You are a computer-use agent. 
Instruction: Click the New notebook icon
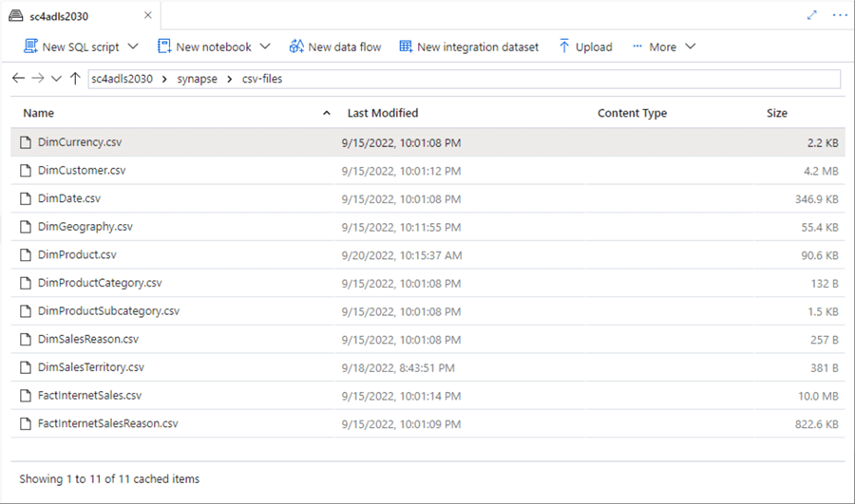coord(164,47)
